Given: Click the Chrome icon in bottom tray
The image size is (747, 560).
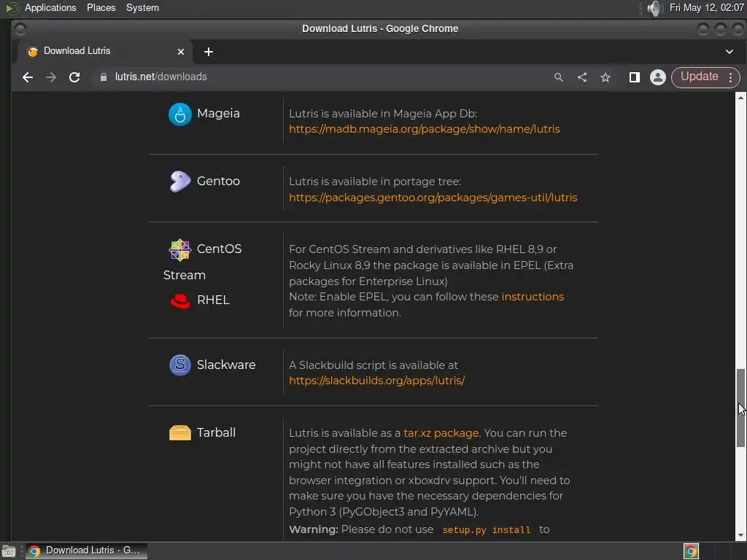Looking at the screenshot, I should (691, 551).
